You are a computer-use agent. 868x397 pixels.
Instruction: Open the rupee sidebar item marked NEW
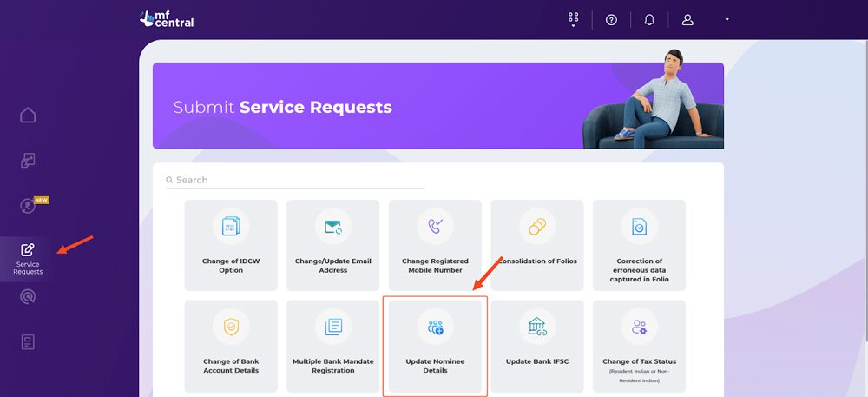[28, 206]
